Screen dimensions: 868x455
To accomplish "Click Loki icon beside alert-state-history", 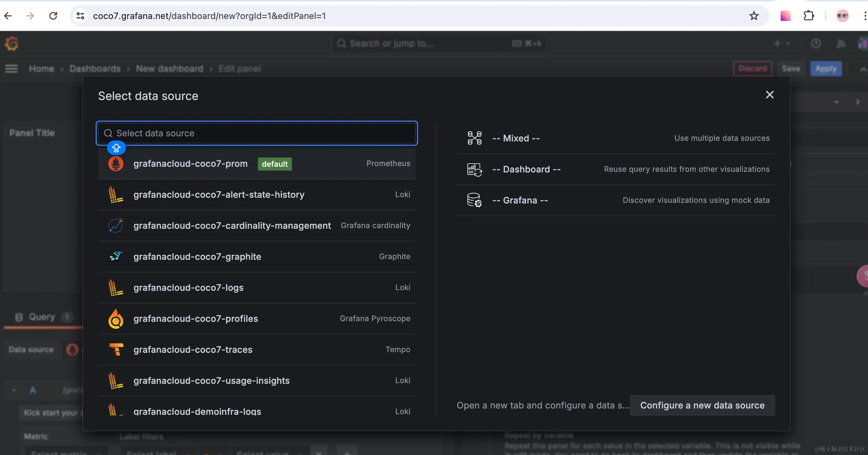I will coord(116,195).
